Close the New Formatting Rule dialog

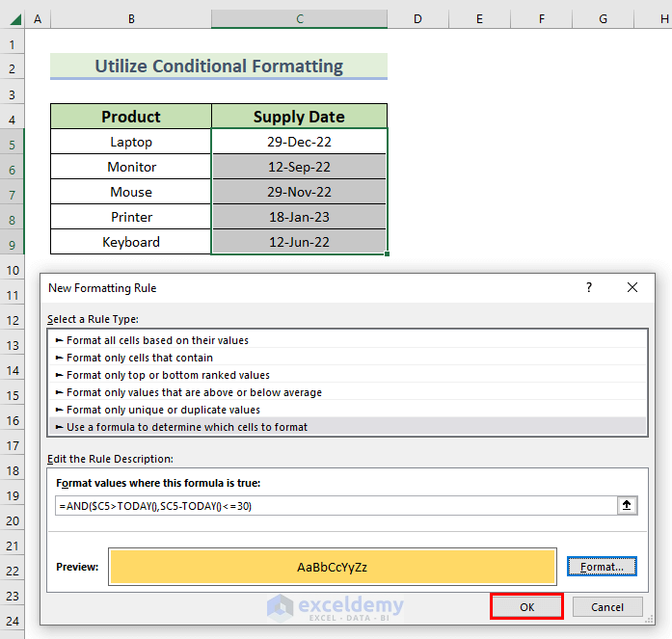[632, 287]
